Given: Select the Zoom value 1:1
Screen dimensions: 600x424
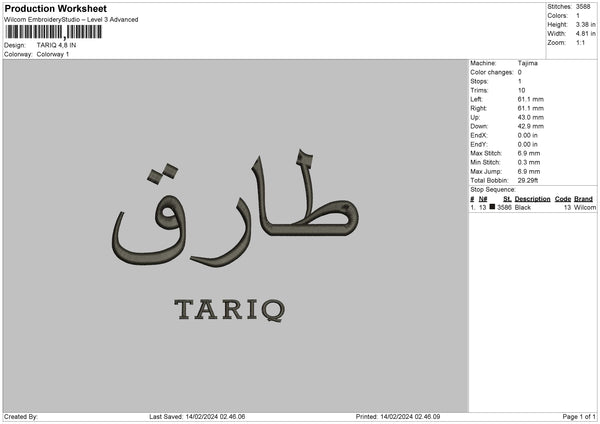Looking at the screenshot, I should [x=580, y=42].
